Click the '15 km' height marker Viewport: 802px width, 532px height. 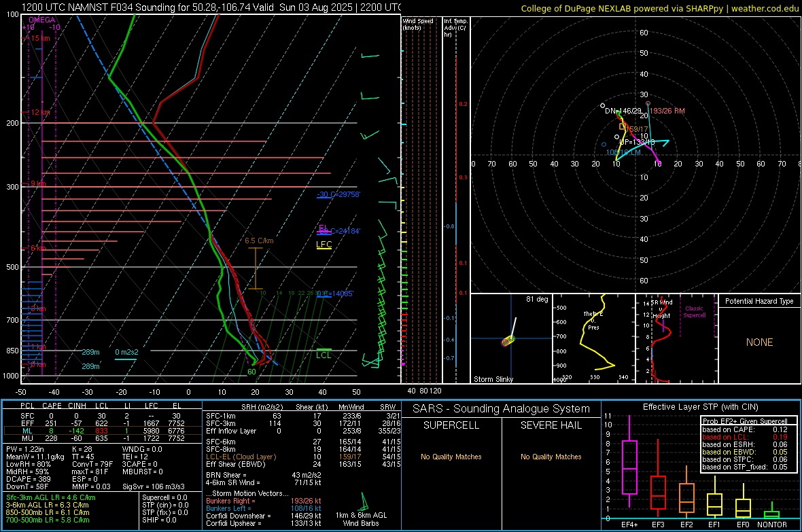[40, 38]
